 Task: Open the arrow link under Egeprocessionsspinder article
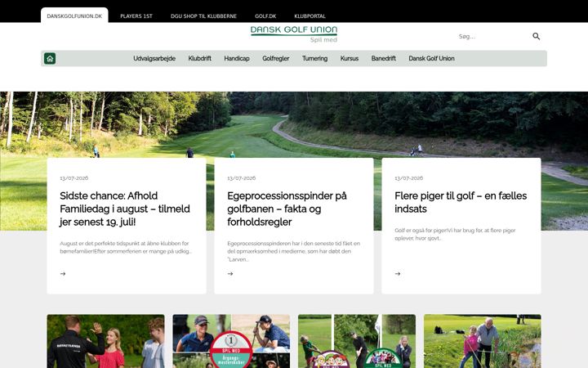click(x=230, y=274)
